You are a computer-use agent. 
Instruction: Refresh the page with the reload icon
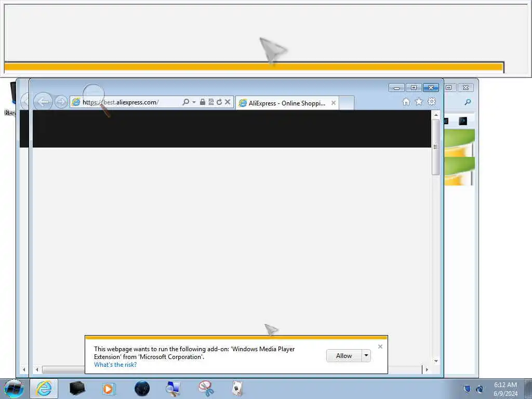coord(219,102)
